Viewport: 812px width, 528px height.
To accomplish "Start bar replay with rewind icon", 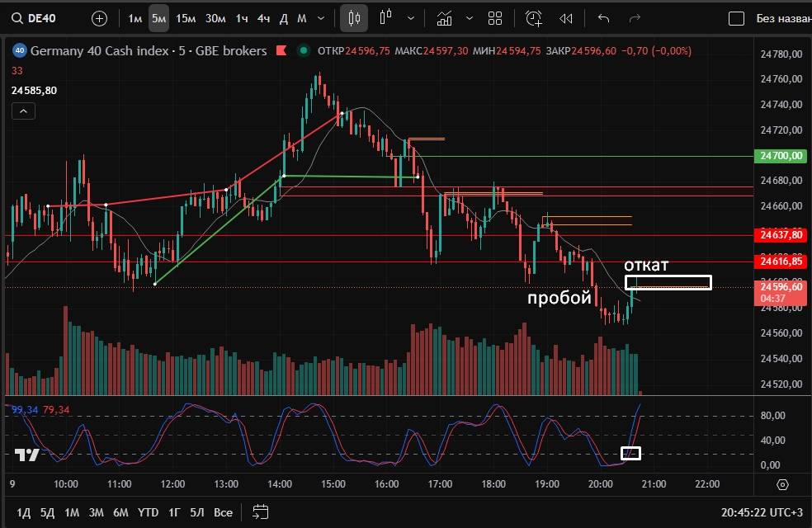I will pos(566,18).
